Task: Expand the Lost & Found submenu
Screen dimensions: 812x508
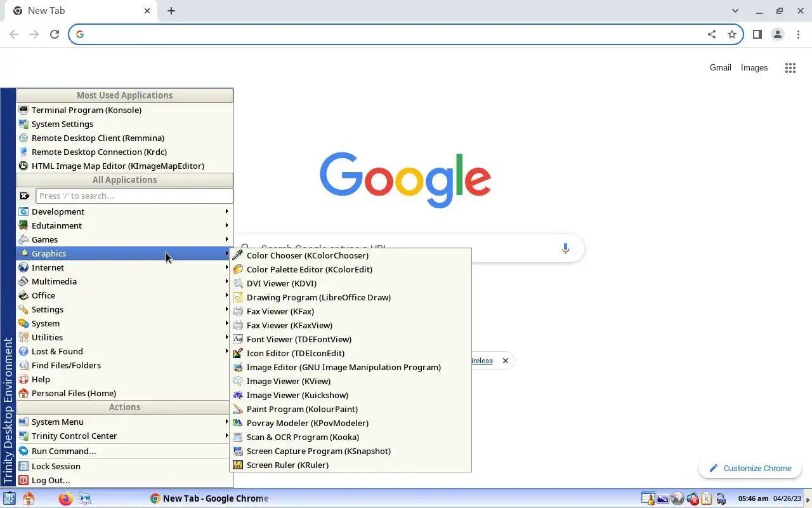Action: (124, 351)
